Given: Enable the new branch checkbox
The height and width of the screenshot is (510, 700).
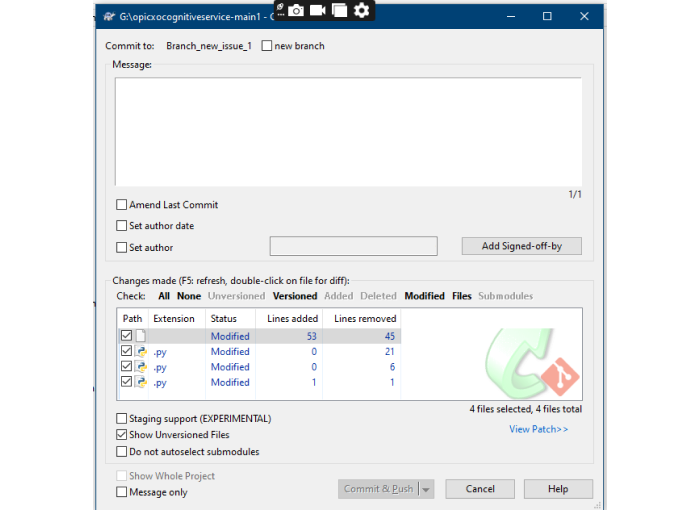Looking at the screenshot, I should click(267, 46).
